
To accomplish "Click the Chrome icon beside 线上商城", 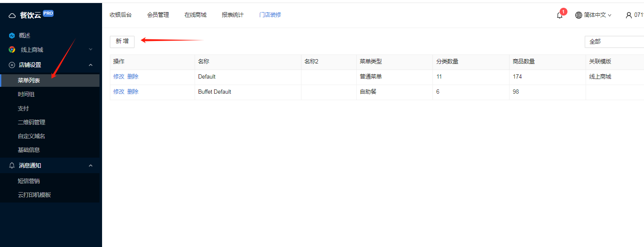I will (12, 50).
